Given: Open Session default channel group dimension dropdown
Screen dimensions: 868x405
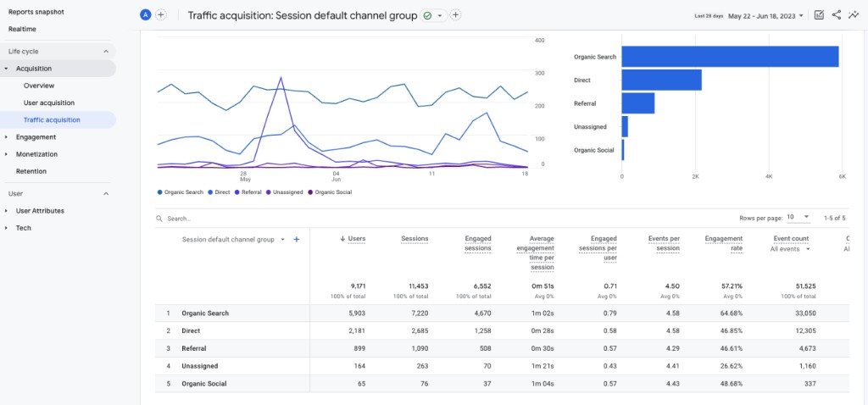Looking at the screenshot, I should click(x=282, y=240).
